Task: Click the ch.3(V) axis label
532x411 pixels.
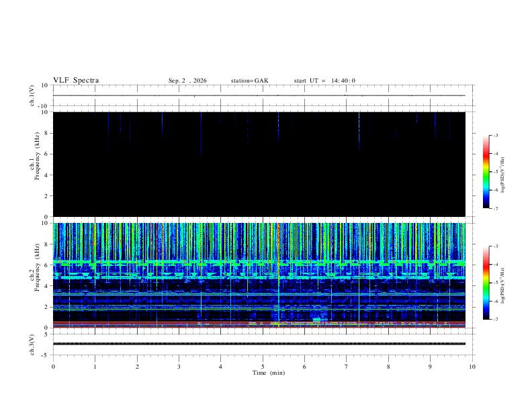Action: coord(32,345)
